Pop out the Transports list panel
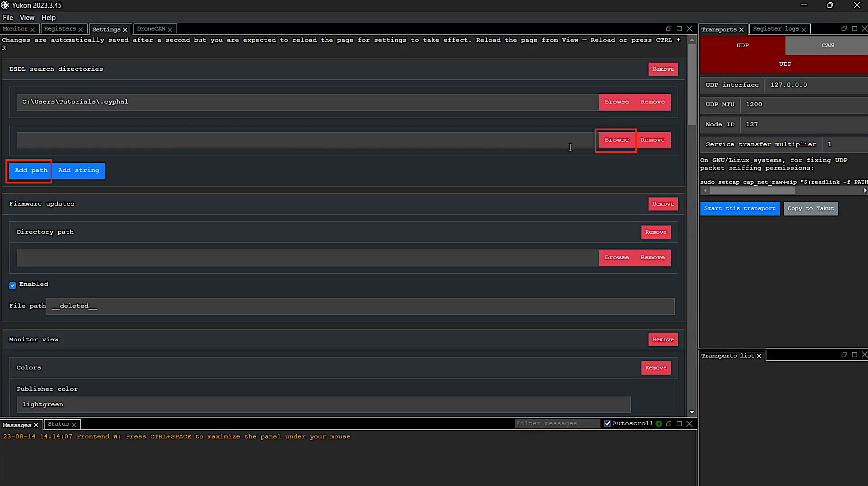This screenshot has width=868, height=486. 844,355
